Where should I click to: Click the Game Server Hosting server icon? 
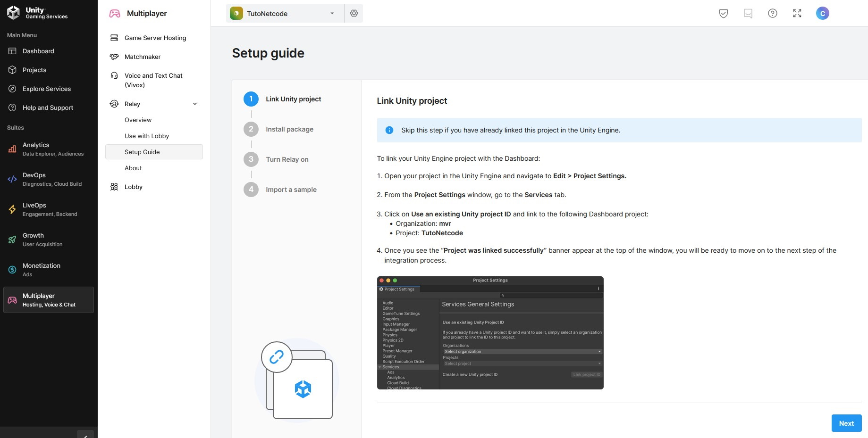pos(114,38)
